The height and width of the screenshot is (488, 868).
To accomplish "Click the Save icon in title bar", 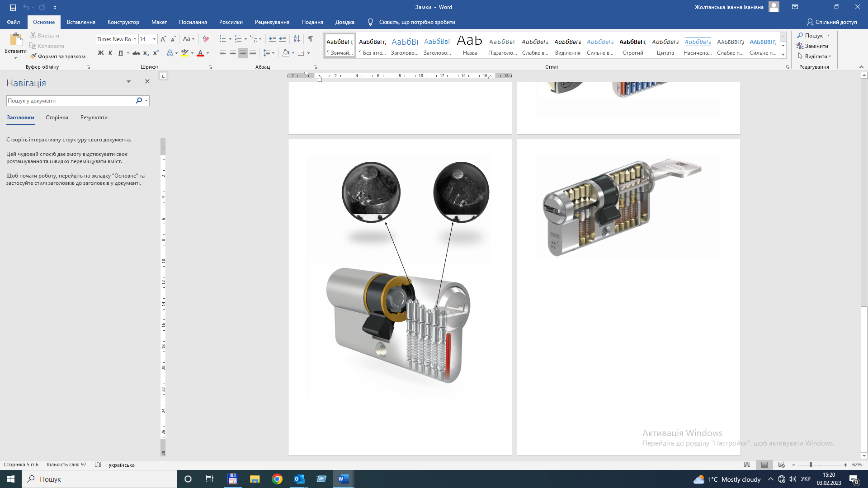I will click(13, 7).
